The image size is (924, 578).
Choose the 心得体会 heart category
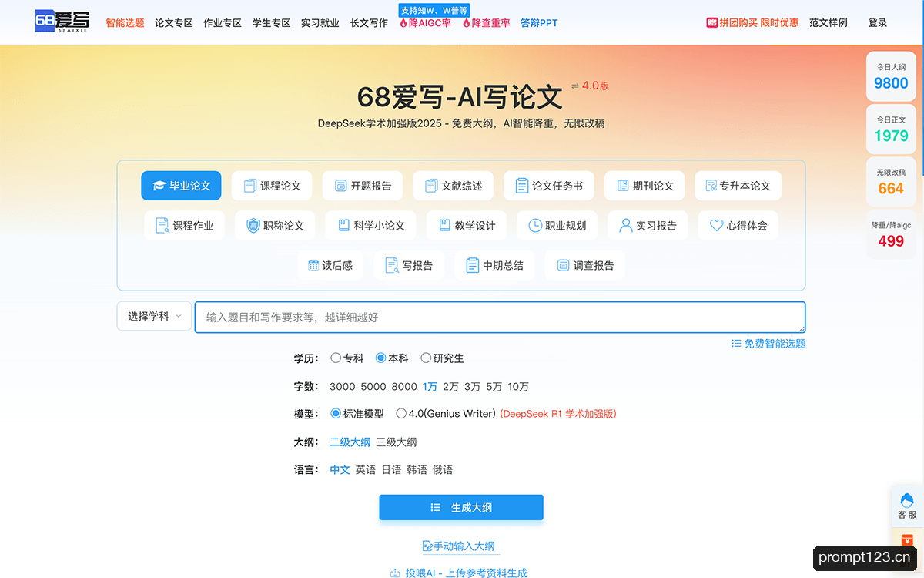pos(738,226)
